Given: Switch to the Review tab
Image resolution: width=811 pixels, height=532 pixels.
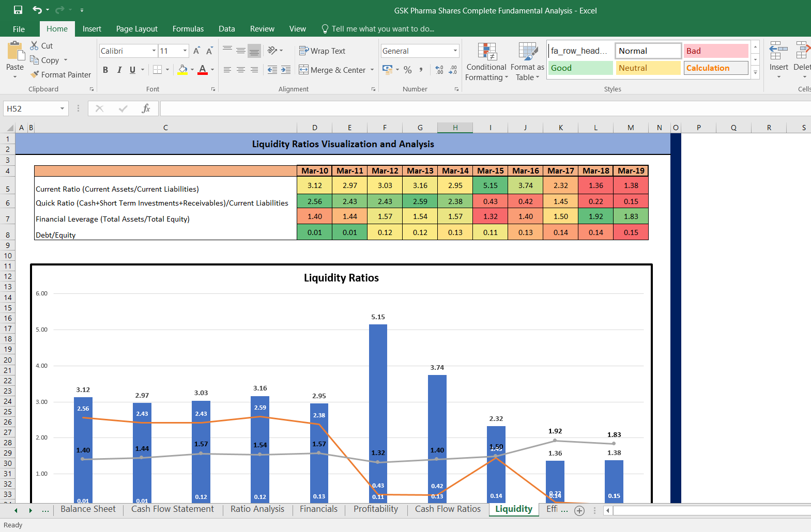Looking at the screenshot, I should coord(262,29).
